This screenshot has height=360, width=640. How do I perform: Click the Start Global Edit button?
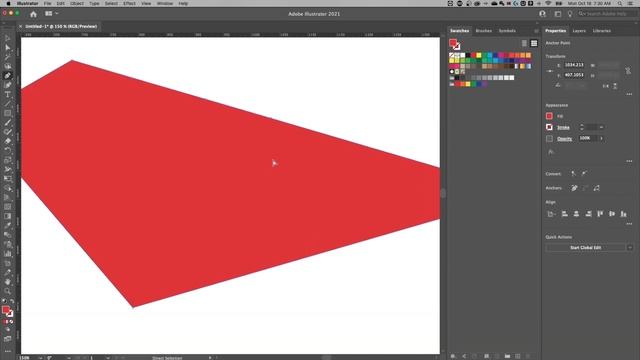pyautogui.click(x=585, y=248)
